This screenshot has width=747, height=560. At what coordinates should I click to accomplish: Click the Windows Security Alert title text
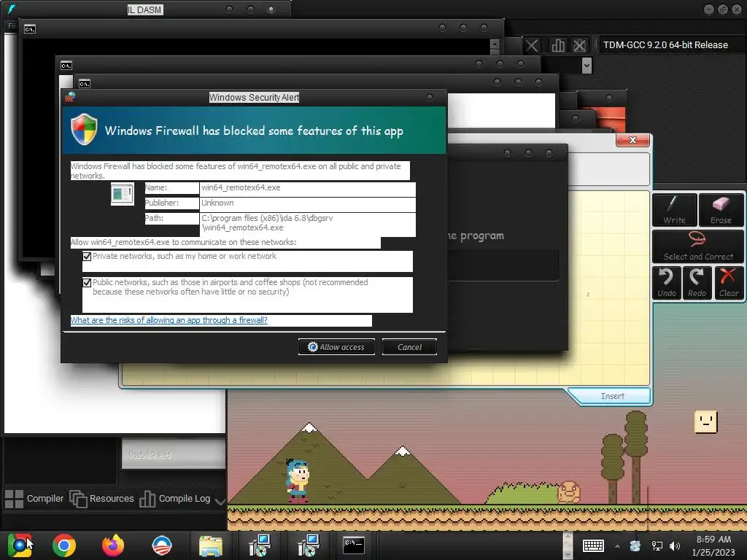coord(254,97)
